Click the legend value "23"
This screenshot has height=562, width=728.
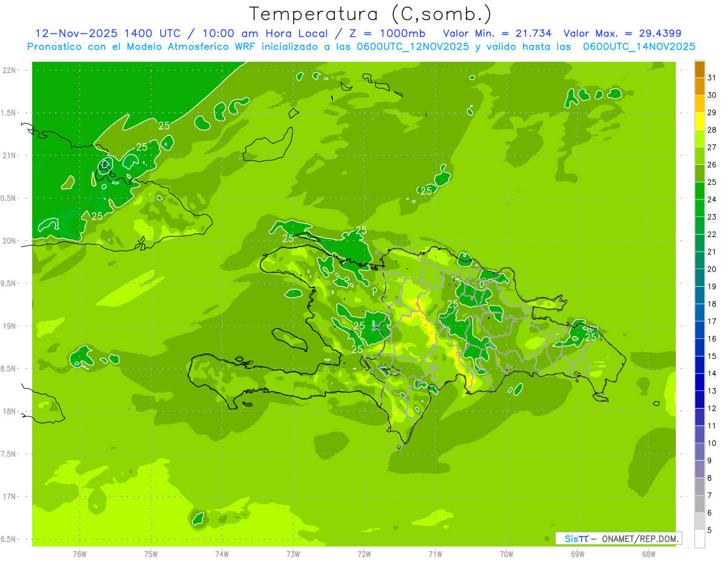tap(712, 217)
